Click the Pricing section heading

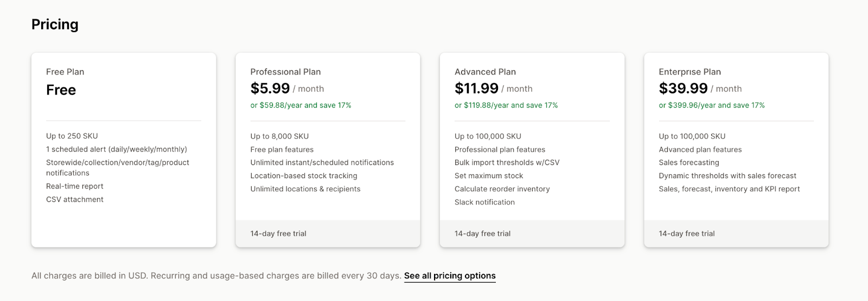(55, 24)
